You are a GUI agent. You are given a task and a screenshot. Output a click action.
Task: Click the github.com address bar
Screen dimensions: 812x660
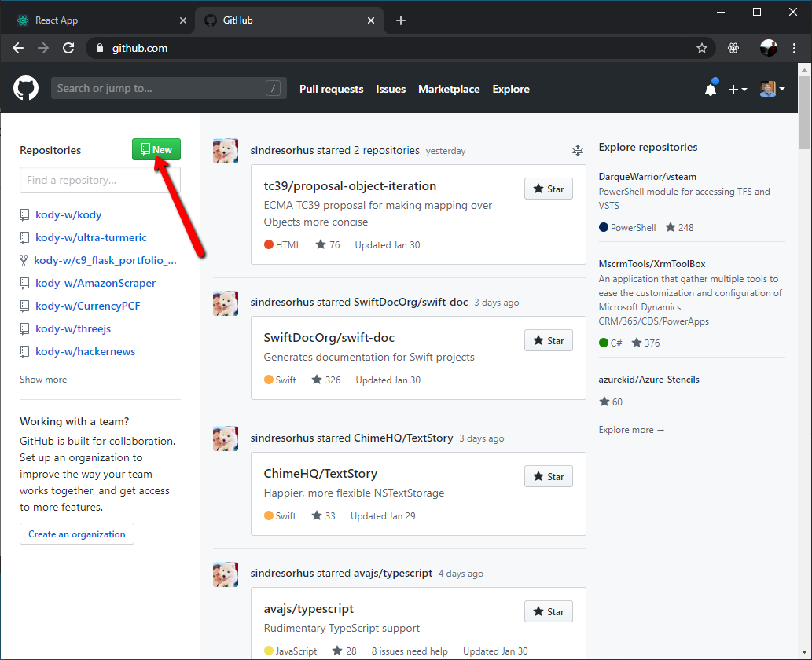click(x=401, y=48)
